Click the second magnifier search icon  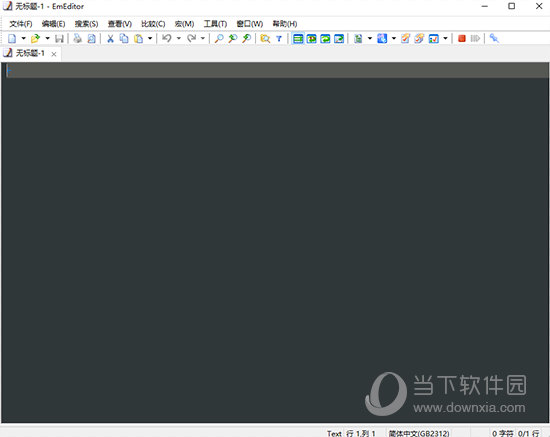(233, 38)
